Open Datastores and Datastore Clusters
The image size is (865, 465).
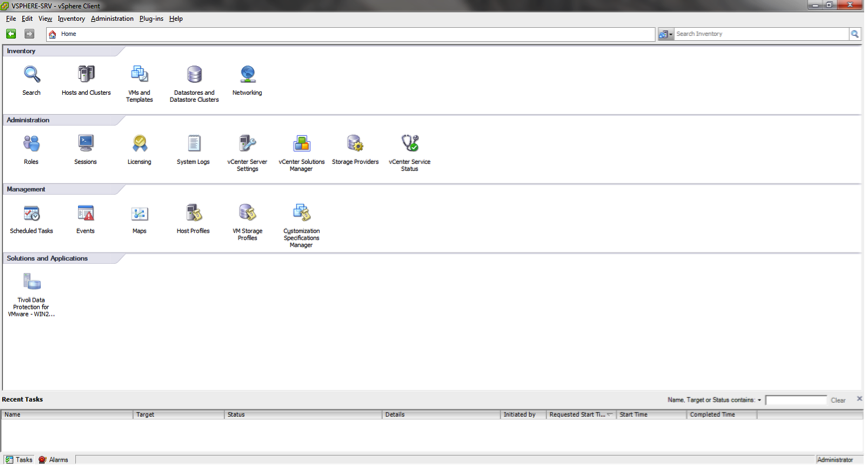pos(194,74)
